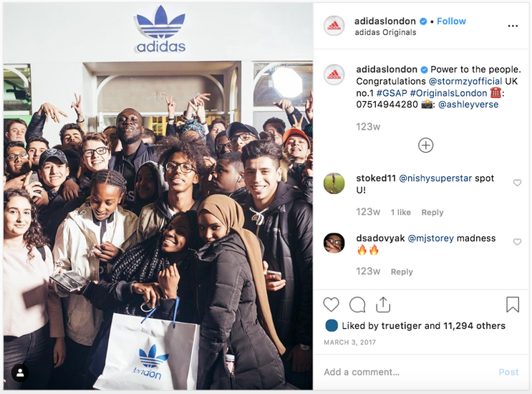Like stoked11's comment heart
Viewport: 532px width, 394px height.
(517, 183)
